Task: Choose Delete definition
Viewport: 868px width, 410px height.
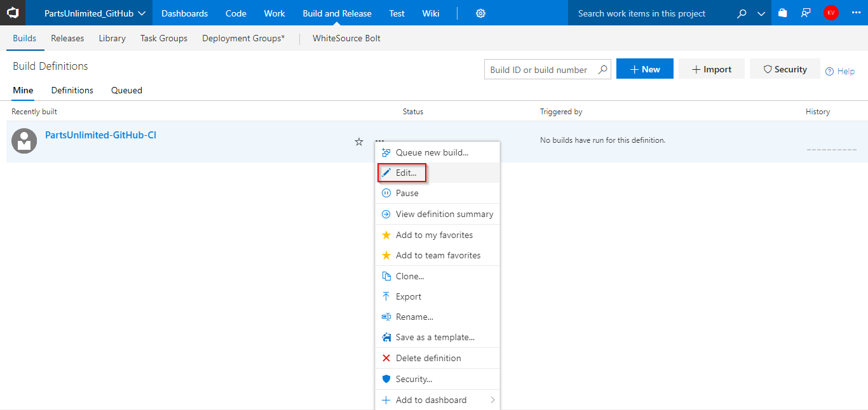Action: coord(438,358)
